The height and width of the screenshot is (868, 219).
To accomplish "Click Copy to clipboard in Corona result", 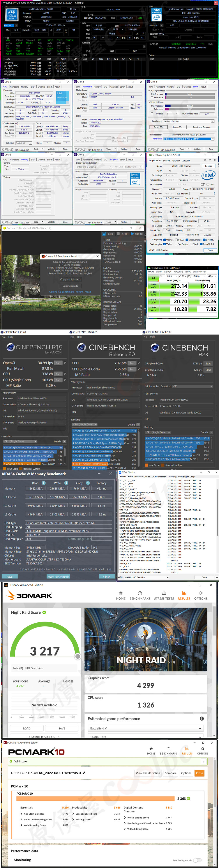I will [70, 279].
